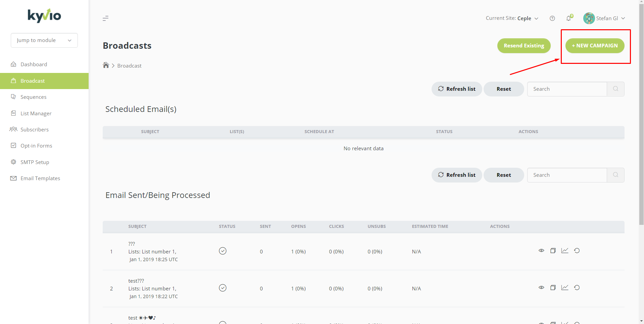Create a new campaign
Image resolution: width=644 pixels, height=324 pixels.
595,46
